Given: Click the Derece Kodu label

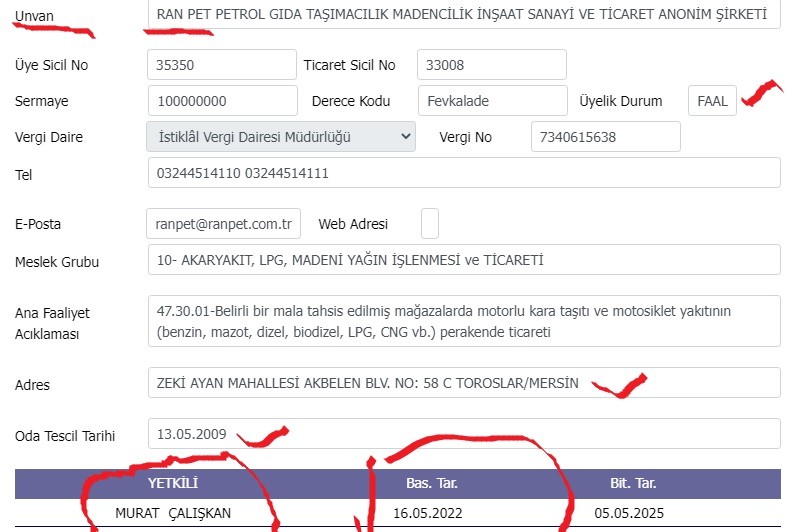Looking at the screenshot, I should coord(351,101).
